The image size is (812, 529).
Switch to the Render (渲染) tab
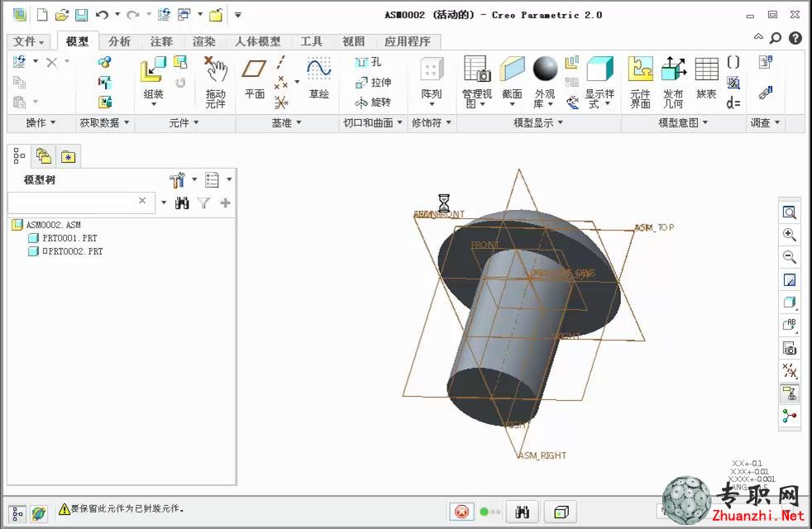203,41
